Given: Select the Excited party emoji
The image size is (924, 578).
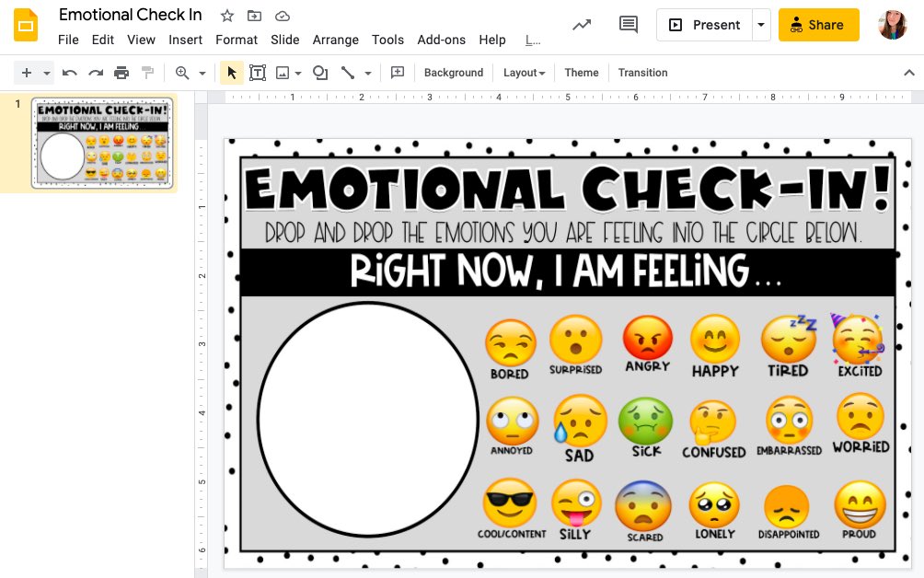Looking at the screenshot, I should [x=859, y=339].
